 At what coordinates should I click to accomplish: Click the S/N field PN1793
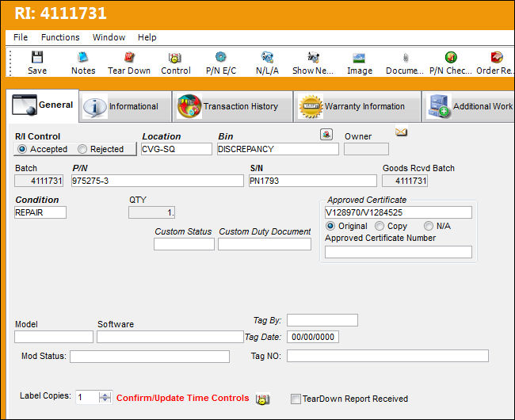pyautogui.click(x=313, y=181)
